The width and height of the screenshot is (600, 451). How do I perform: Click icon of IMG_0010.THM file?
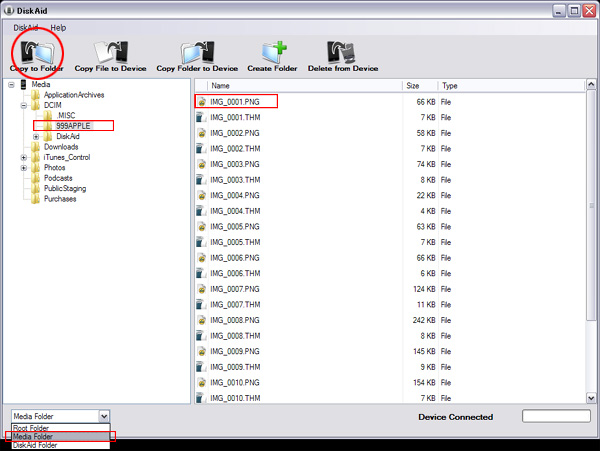pos(201,398)
